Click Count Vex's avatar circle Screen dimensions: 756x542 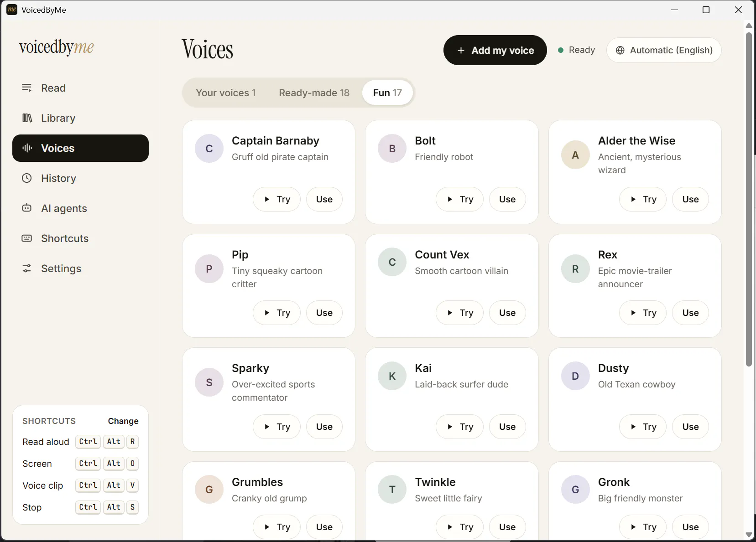click(x=392, y=262)
